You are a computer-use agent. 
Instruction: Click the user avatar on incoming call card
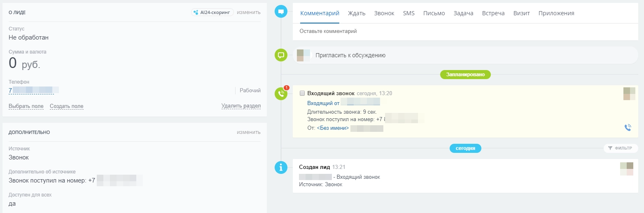(630, 94)
